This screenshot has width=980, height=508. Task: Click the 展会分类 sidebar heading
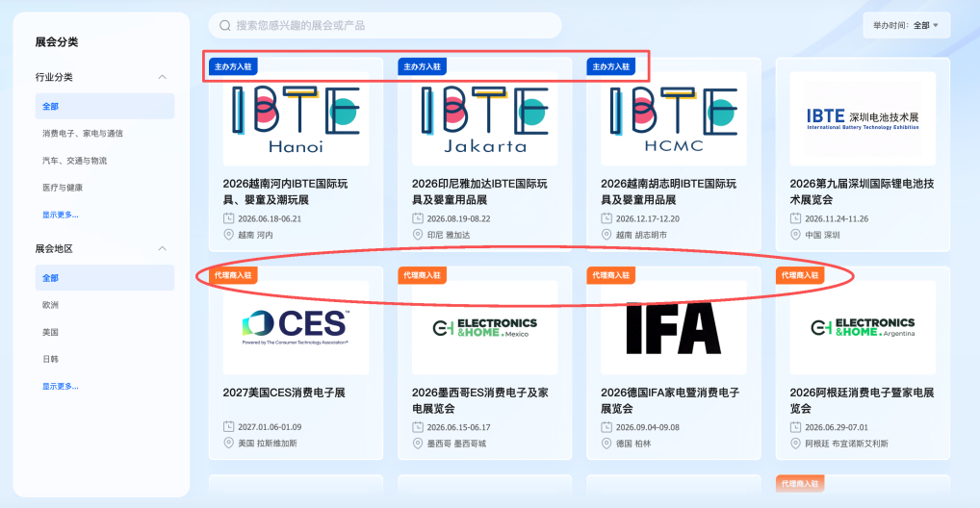56,42
